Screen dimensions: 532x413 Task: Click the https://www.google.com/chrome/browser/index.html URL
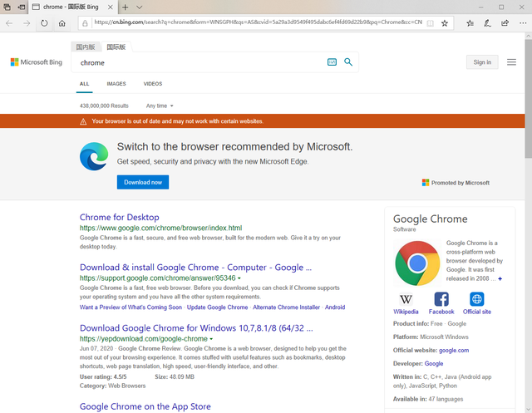click(x=160, y=228)
